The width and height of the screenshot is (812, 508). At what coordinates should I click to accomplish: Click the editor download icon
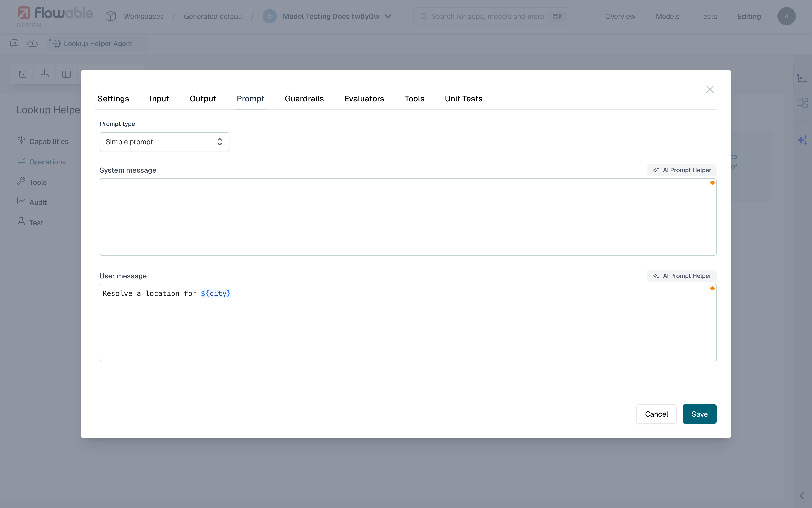click(x=45, y=74)
